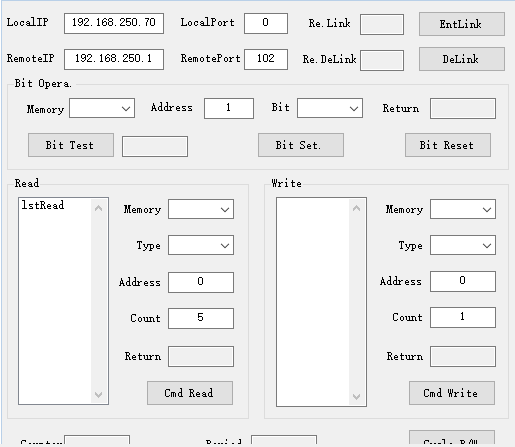Focus the LocalIP field 192.168.250.70
The width and height of the screenshot is (515, 447).
coord(114,23)
